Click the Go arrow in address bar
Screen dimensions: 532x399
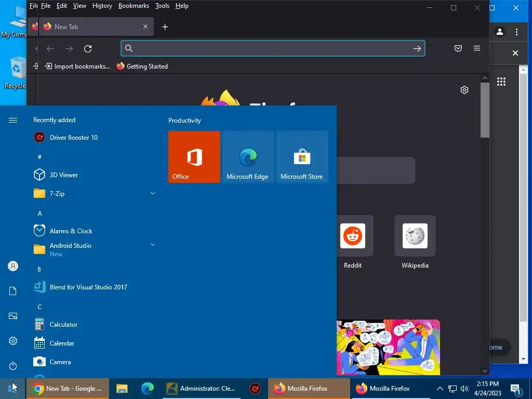click(417, 48)
